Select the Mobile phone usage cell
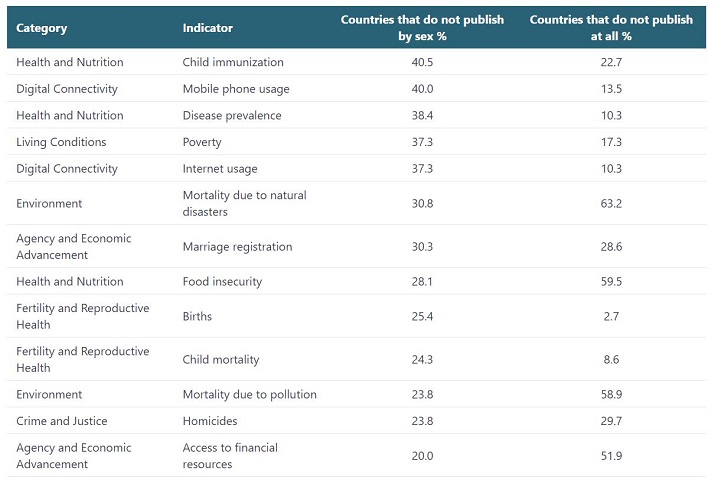The height and width of the screenshot is (480, 718). [x=236, y=89]
